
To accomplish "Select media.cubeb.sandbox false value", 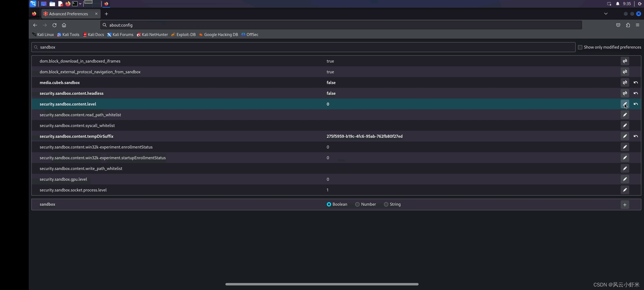I will tap(331, 82).
